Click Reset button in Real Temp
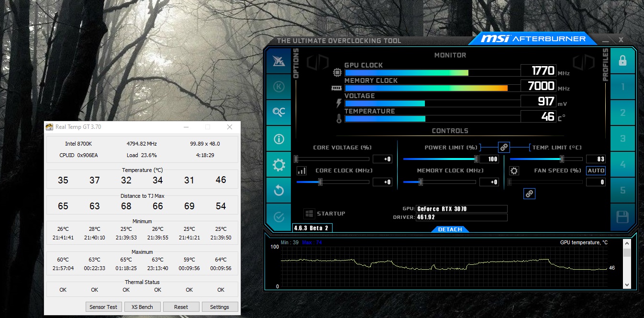Screen dimensions: 644x318 click(x=181, y=307)
